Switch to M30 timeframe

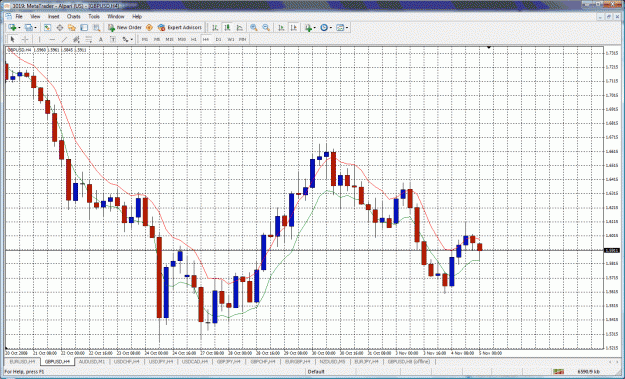[182, 39]
